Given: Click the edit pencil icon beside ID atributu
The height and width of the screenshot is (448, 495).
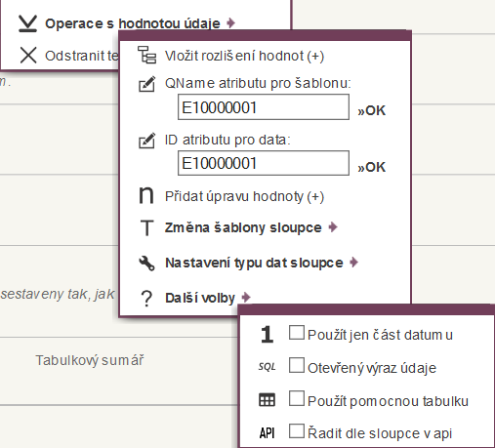Looking at the screenshot, I should [x=147, y=141].
